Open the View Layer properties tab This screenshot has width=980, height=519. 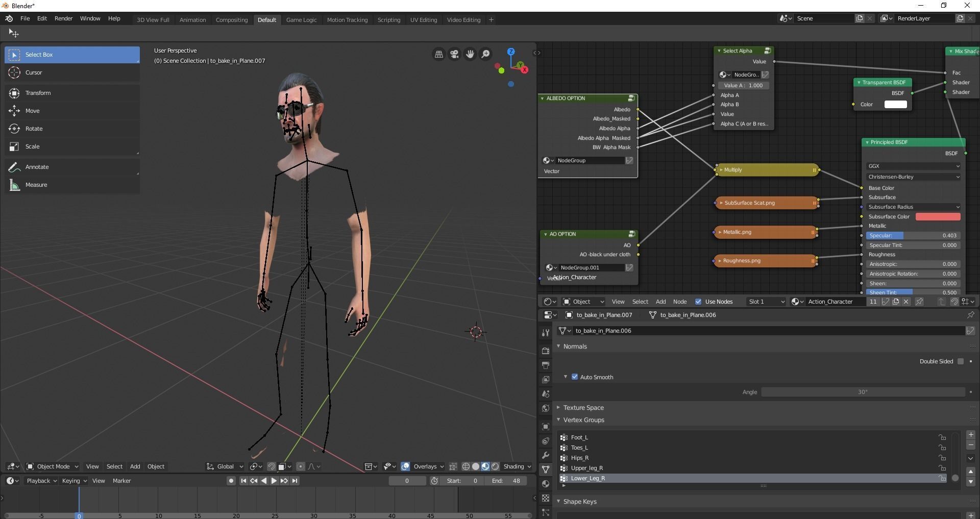[x=546, y=380]
